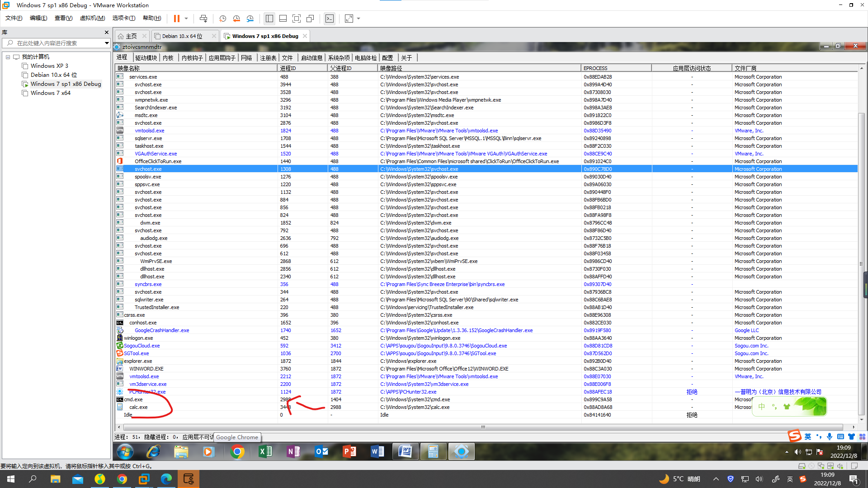Viewport: 868px width, 488px height.
Task: Open the 虚拟机(M) menu
Action: tap(92, 18)
